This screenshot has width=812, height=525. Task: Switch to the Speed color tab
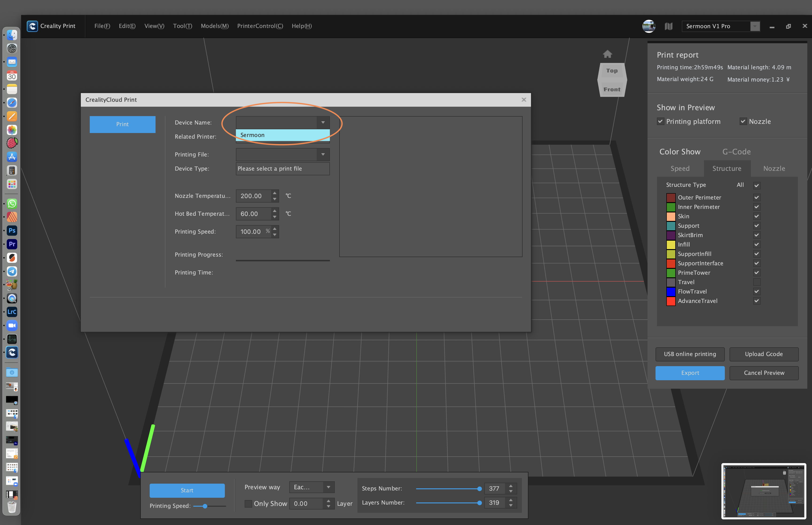click(680, 168)
